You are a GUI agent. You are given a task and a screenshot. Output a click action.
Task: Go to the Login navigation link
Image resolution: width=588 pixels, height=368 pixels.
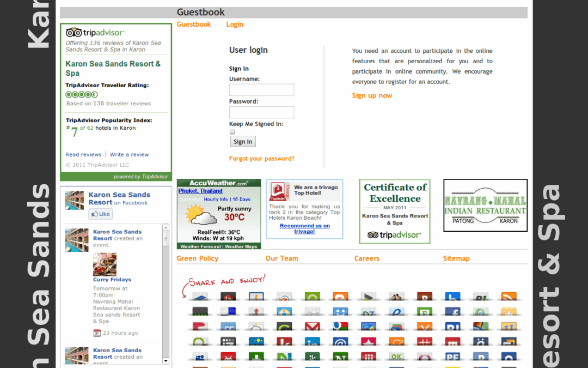pyautogui.click(x=235, y=25)
